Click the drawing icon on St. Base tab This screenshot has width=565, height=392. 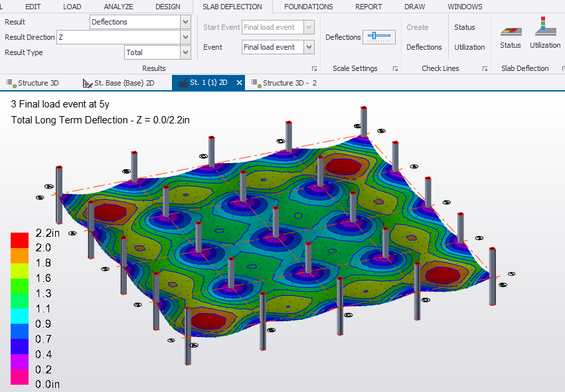coord(86,82)
